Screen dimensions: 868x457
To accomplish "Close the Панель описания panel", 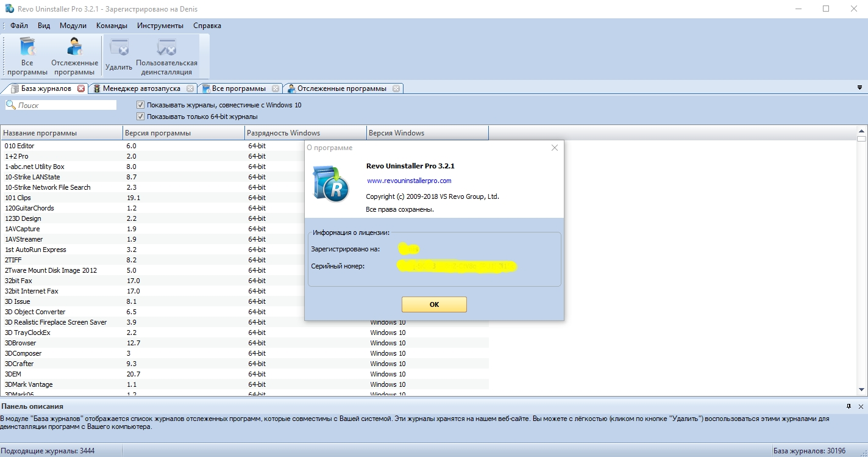I will (x=861, y=406).
